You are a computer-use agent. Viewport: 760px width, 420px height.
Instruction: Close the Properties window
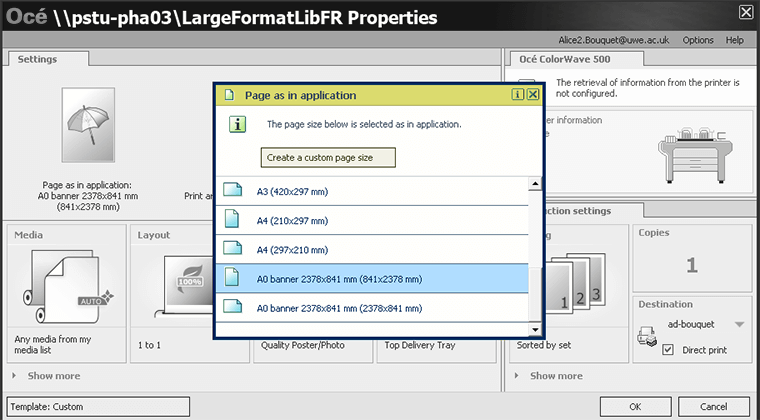click(746, 12)
